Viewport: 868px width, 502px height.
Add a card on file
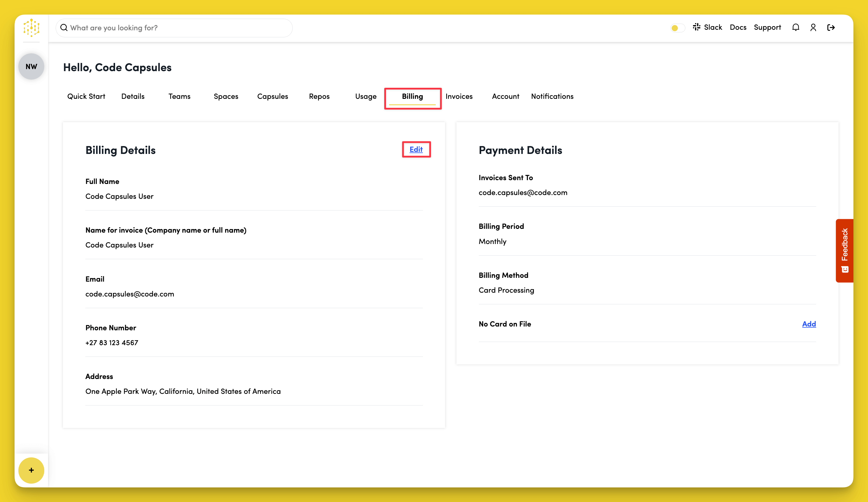(x=809, y=324)
